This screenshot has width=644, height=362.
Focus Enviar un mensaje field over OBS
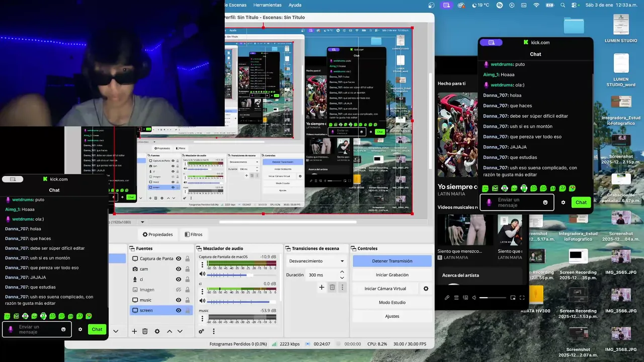point(36,329)
